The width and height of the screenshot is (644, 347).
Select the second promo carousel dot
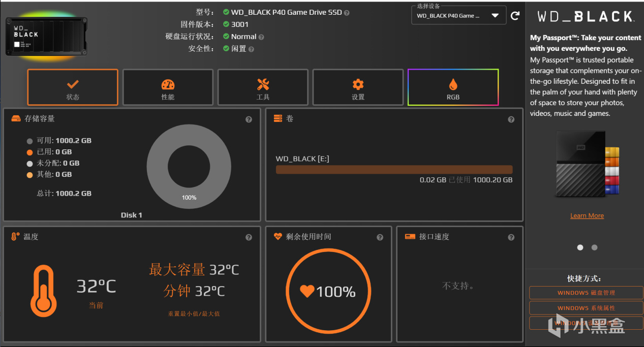(594, 247)
